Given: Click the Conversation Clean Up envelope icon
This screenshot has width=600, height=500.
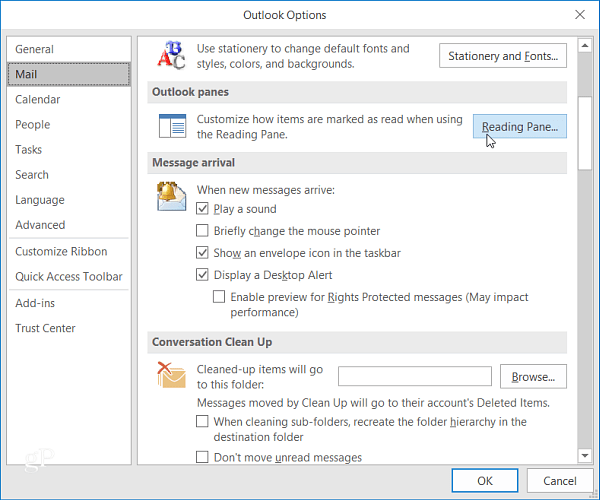Looking at the screenshot, I should click(x=171, y=375).
